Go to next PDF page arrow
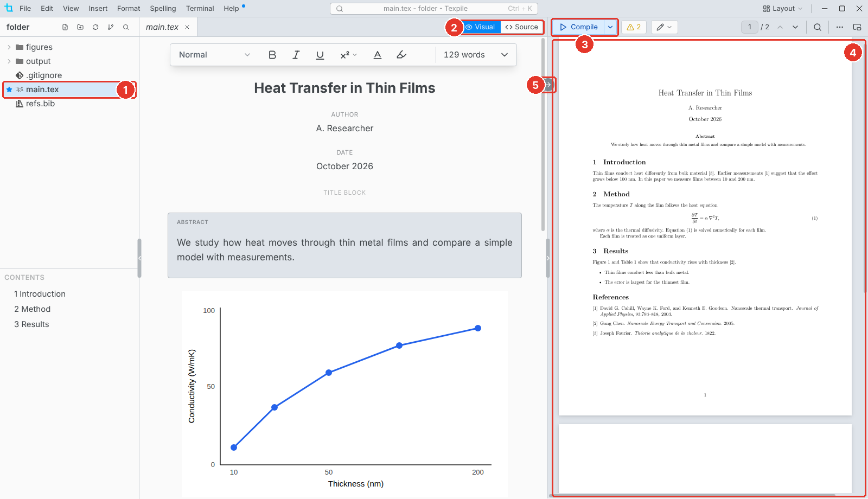The height and width of the screenshot is (499, 868). [x=795, y=27]
